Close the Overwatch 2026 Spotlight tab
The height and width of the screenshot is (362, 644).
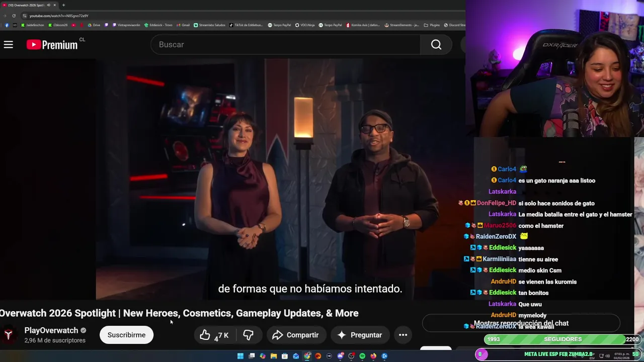tap(54, 5)
